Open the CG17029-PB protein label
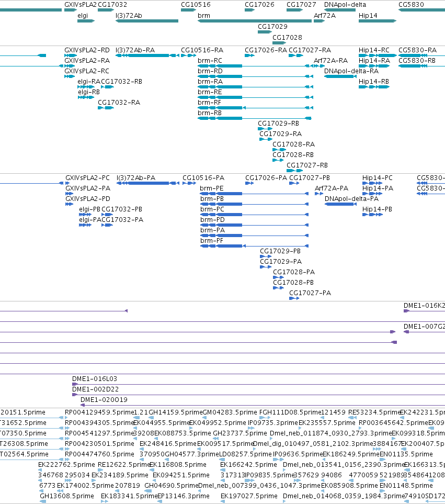Screen dimensions: 445x504 point(280,251)
